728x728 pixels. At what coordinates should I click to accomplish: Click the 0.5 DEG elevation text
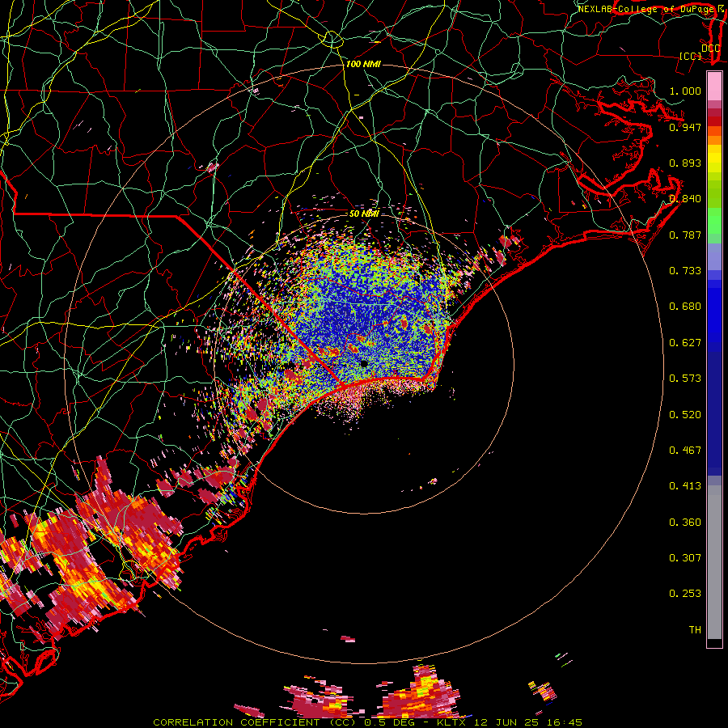pos(390,722)
